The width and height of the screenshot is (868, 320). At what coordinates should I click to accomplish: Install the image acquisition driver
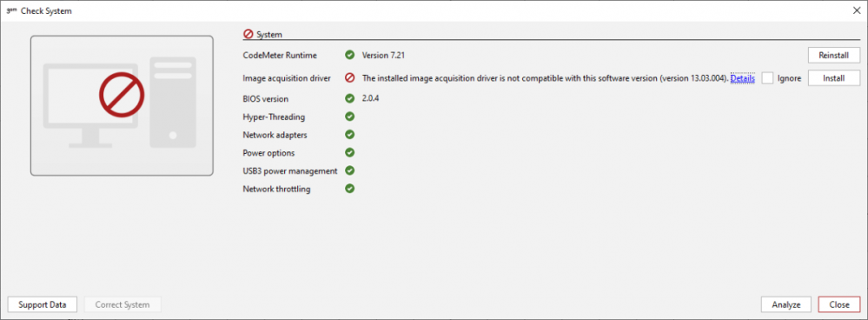coord(833,78)
